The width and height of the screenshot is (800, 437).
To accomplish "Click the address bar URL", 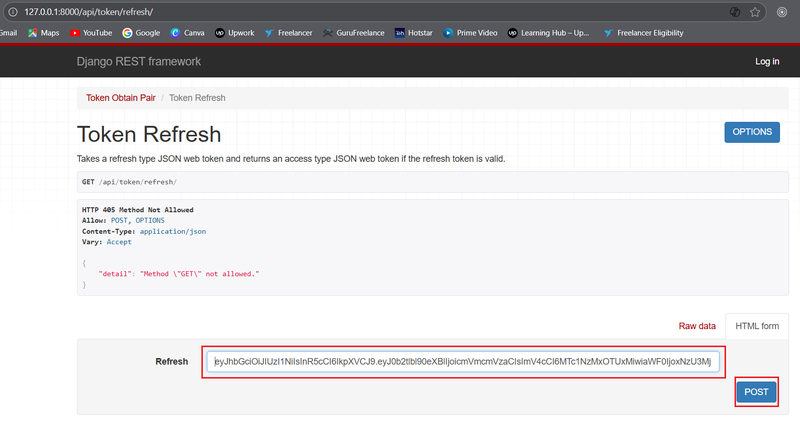I will click(89, 12).
